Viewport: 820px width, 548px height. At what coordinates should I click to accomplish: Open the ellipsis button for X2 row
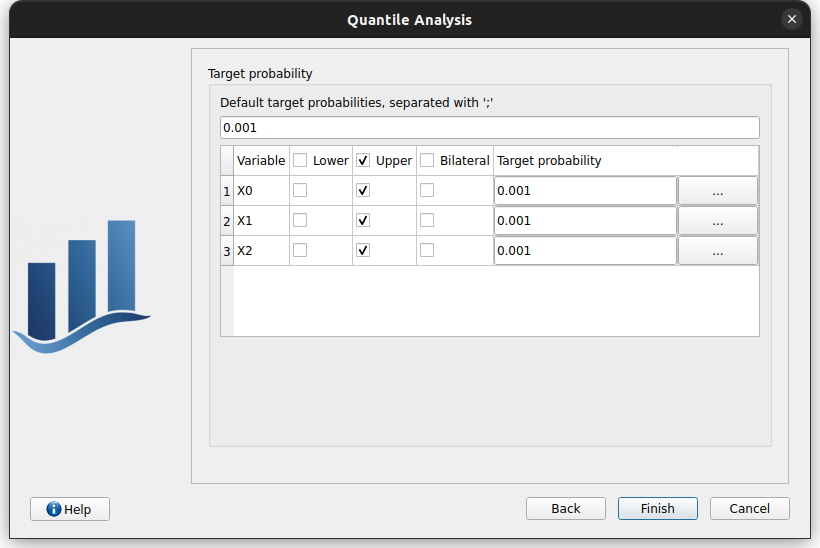pyautogui.click(x=717, y=250)
